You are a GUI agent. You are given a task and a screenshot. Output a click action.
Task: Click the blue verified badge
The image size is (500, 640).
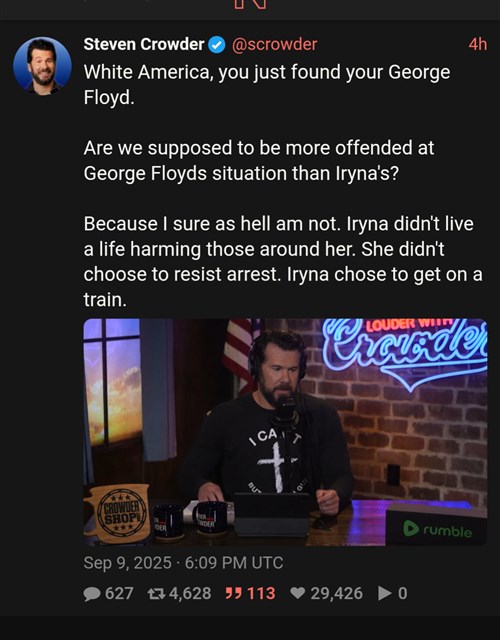217,45
